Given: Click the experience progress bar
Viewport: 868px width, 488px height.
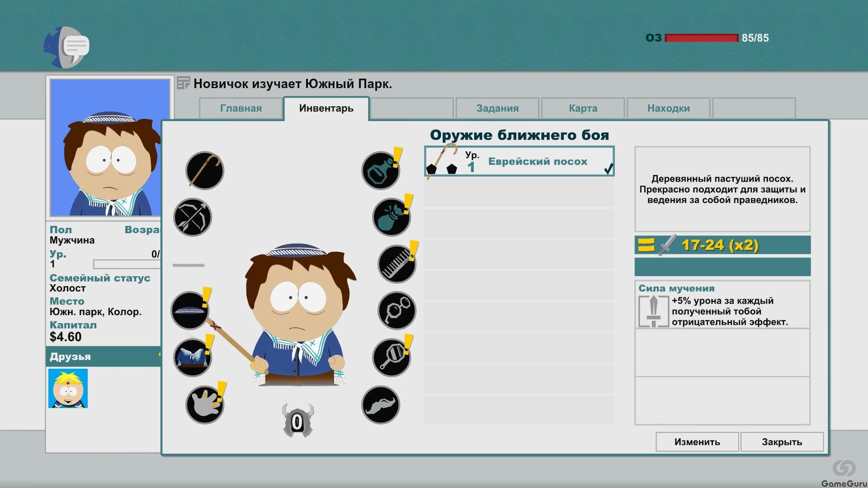Looking at the screenshot, I should coord(127,264).
